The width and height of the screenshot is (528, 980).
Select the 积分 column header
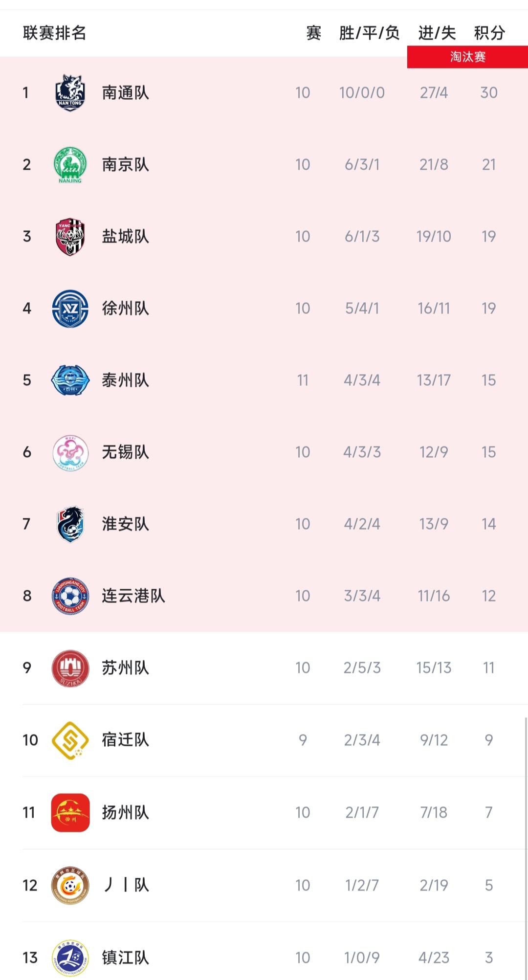pos(489,33)
